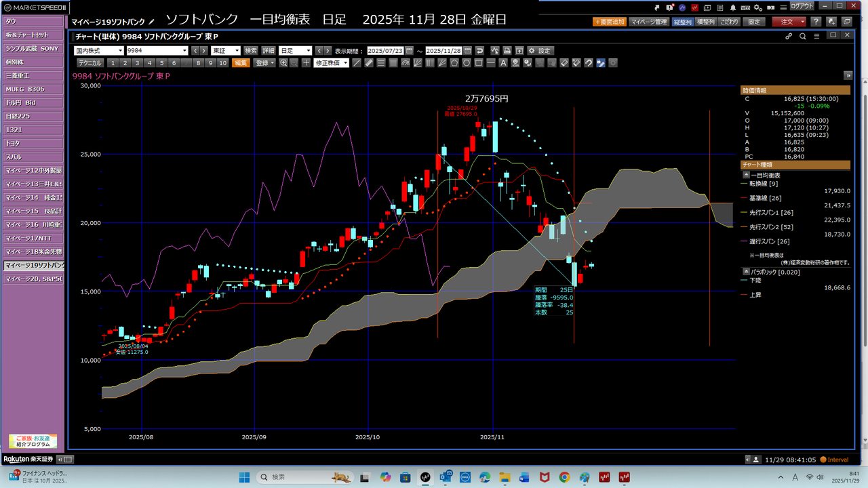
Task: Open the chart 設定 settings gear
Action: point(540,51)
